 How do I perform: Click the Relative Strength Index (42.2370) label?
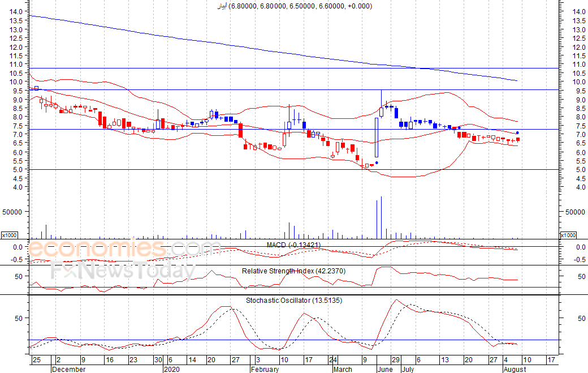coord(293,271)
